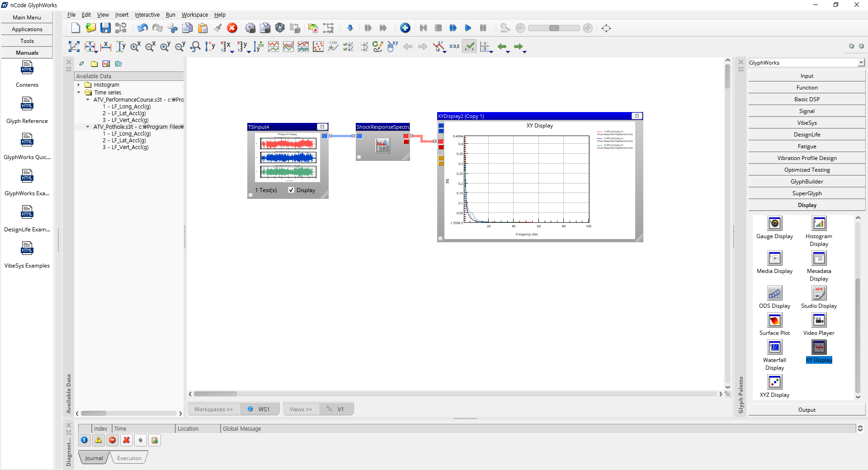Click the full-scale axes plot icon
This screenshot has width=868, height=470.
coord(74,47)
